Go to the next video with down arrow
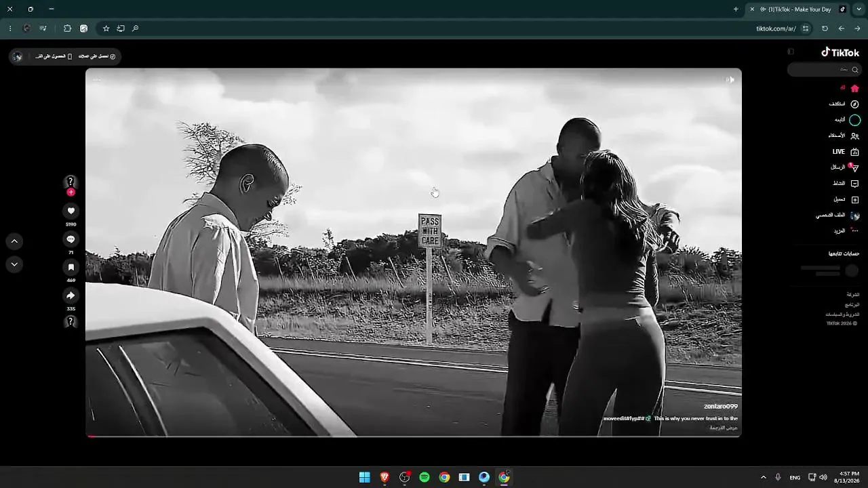 coord(14,264)
